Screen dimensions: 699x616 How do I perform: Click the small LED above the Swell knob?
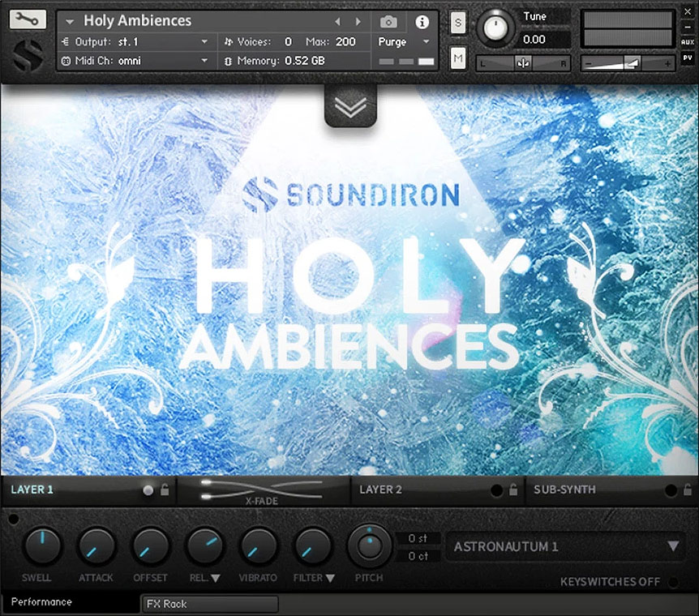[x=13, y=519]
